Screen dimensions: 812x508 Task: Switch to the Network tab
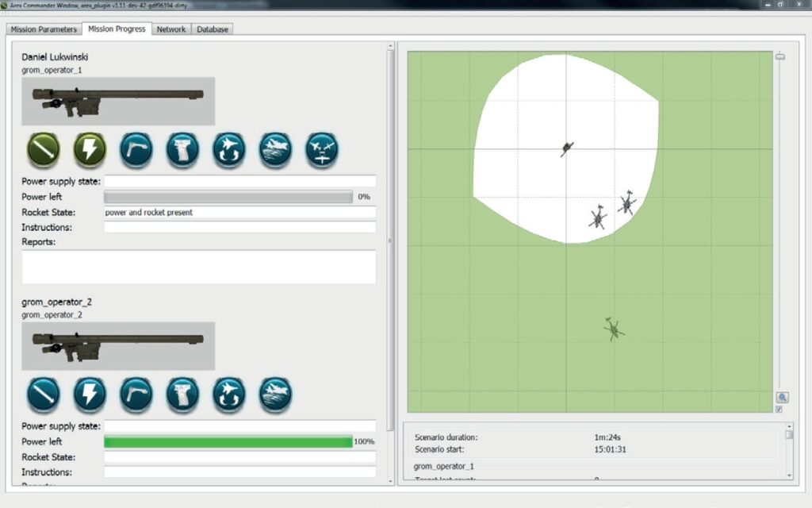pos(170,29)
